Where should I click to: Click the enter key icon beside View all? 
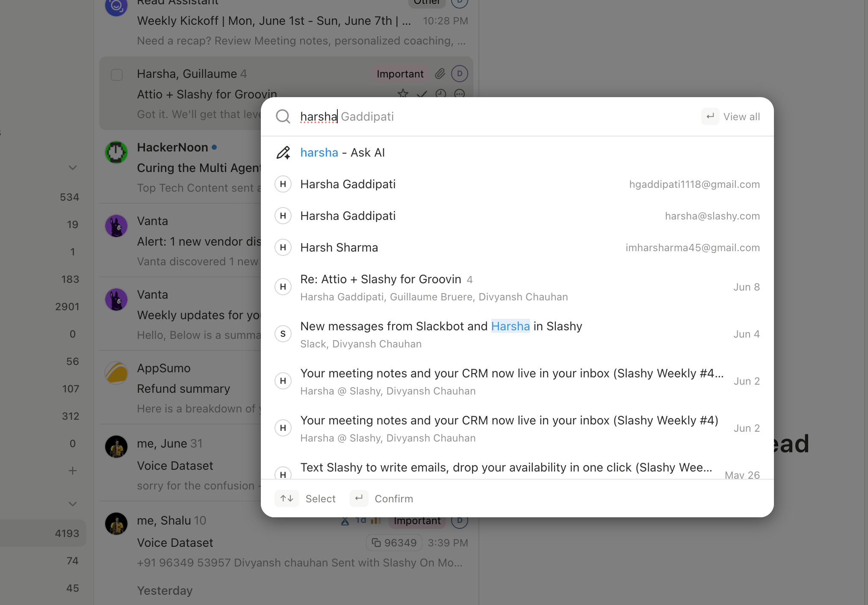(x=710, y=116)
